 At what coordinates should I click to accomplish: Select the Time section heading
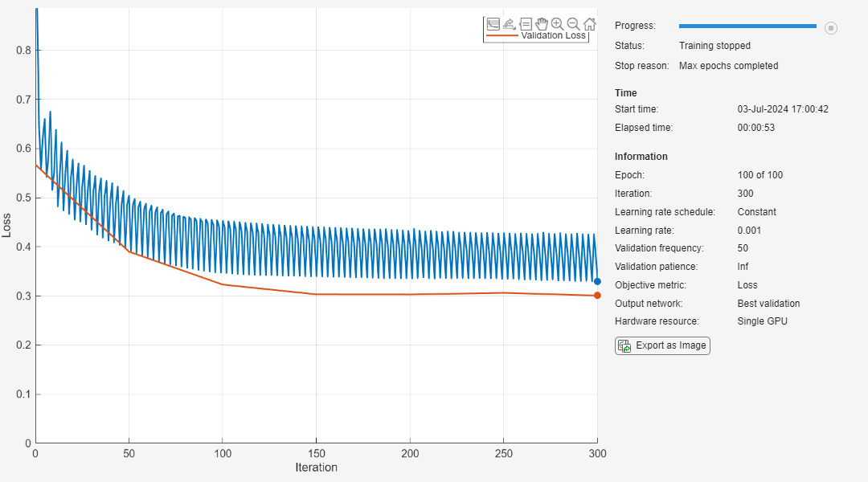pos(625,93)
